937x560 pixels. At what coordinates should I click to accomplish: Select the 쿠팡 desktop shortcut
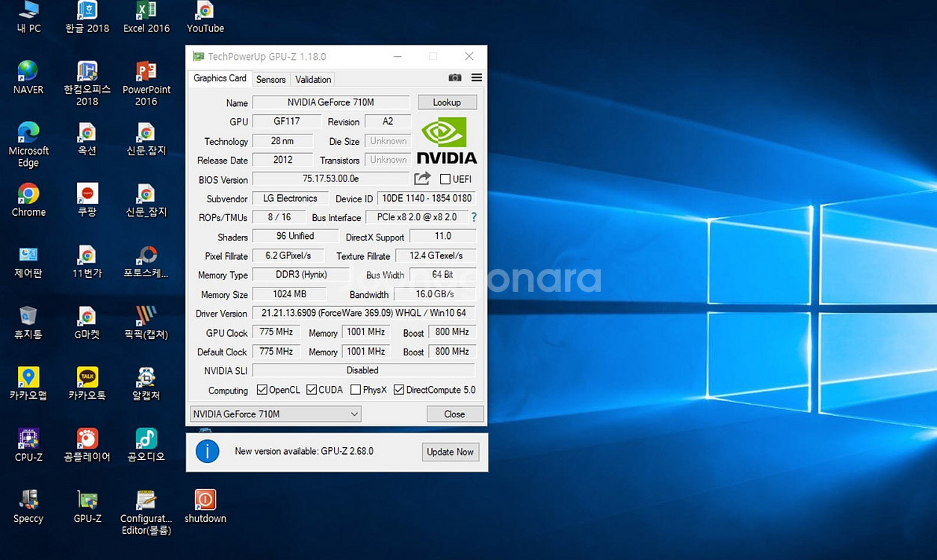pos(87,200)
